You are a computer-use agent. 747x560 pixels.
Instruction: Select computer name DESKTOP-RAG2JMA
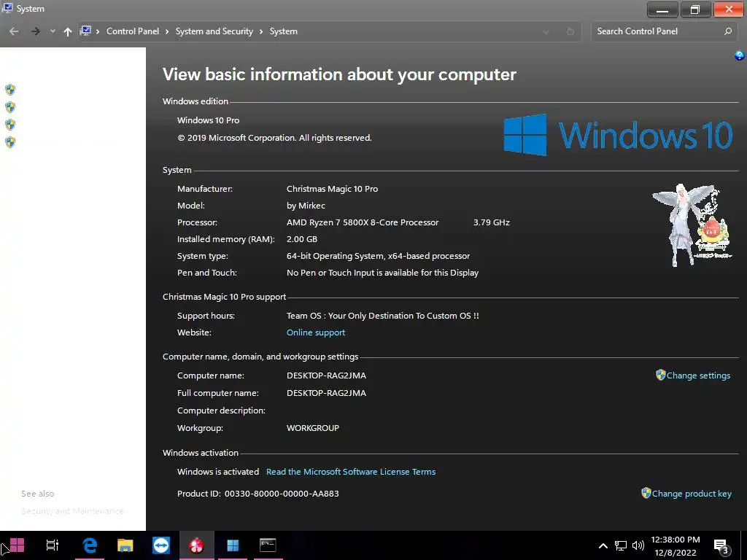[326, 376]
